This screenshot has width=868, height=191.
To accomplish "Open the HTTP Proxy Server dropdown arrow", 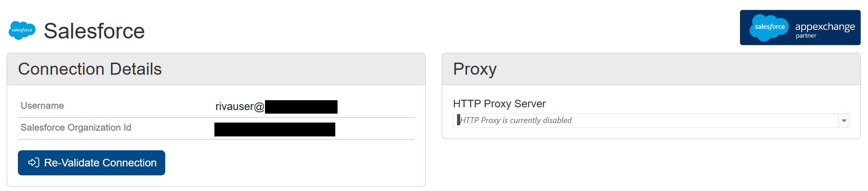I will (x=844, y=121).
